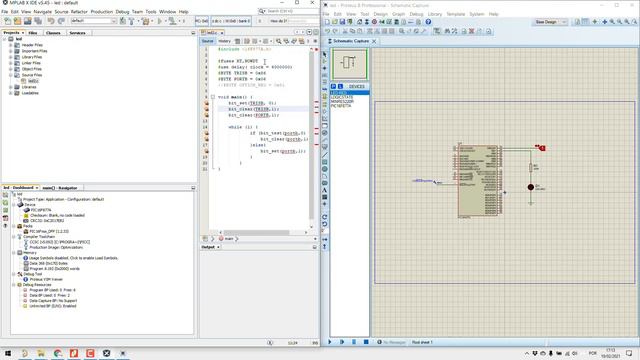Click Save icon in Proteus toolbar
Image resolution: width=640 pixels, height=360 pixels.
(342, 22)
